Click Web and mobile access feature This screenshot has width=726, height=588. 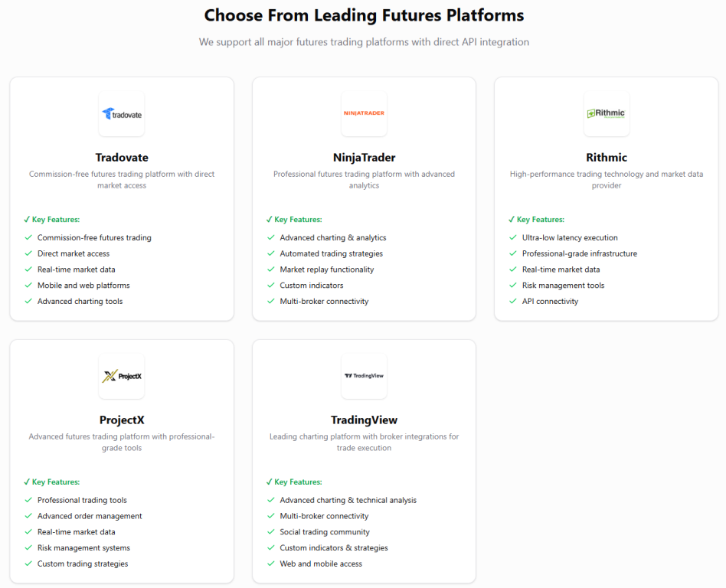[321, 564]
